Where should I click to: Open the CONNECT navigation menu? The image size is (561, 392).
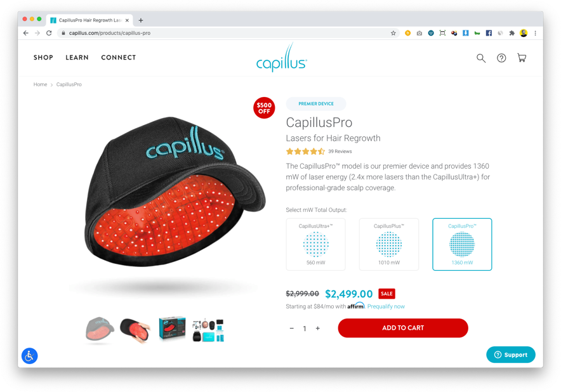[119, 58]
